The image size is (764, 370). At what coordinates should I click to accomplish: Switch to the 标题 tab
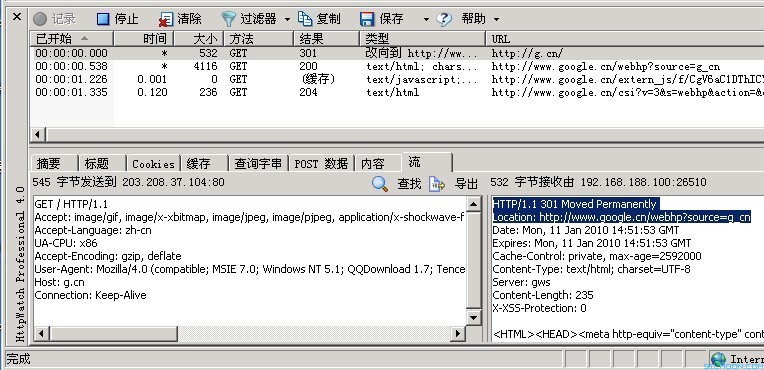(x=101, y=163)
